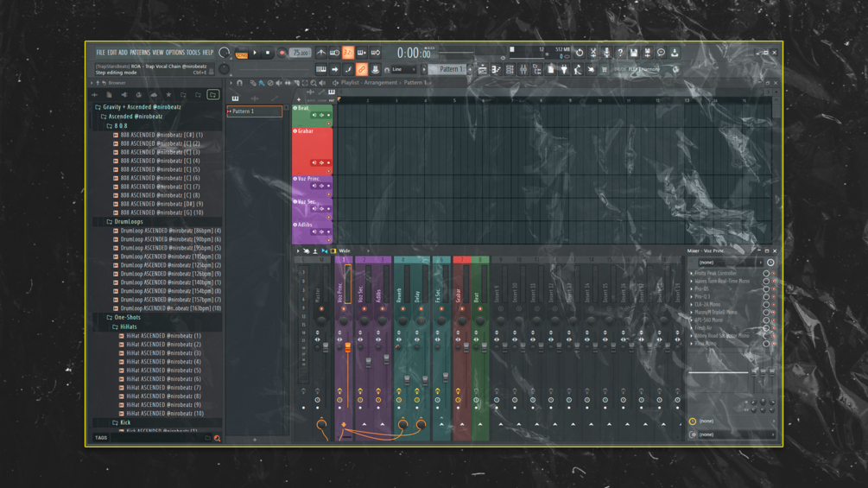
Task: Stop playback with the stop button
Action: [268, 53]
